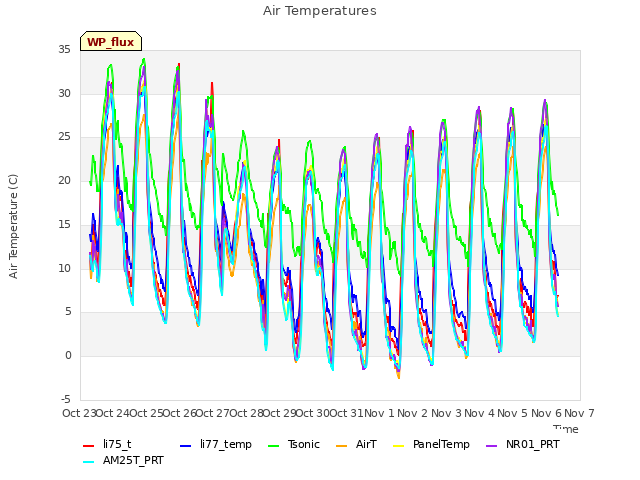
Task: Click the Nov 4 x-axis tick label
Action: coord(479,413)
